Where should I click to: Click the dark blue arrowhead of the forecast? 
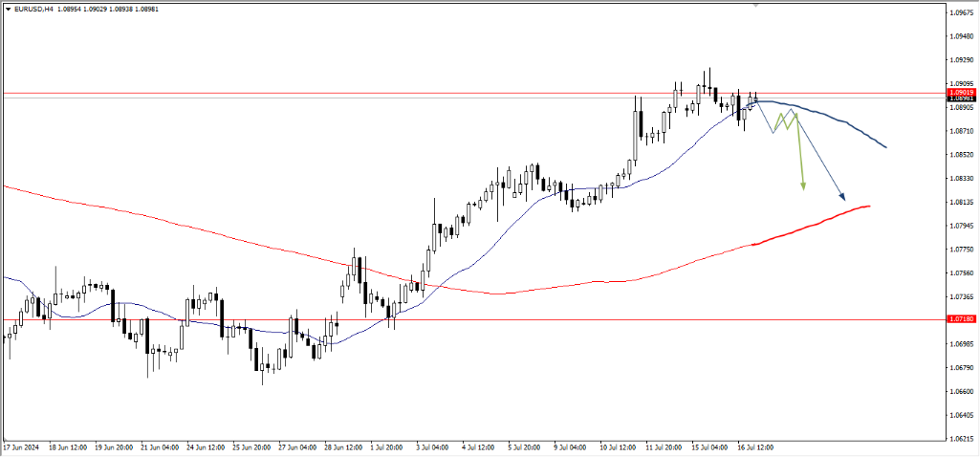(842, 196)
